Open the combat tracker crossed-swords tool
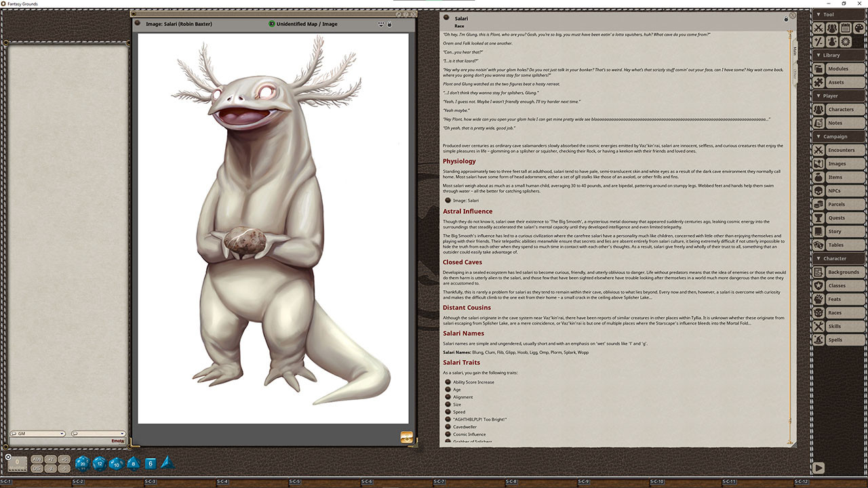Screen dimensions: 868x488 click(x=819, y=28)
